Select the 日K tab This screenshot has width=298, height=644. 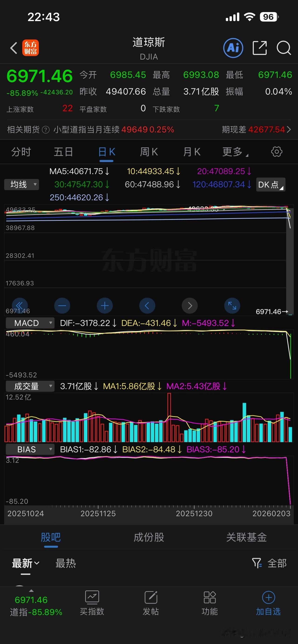107,152
